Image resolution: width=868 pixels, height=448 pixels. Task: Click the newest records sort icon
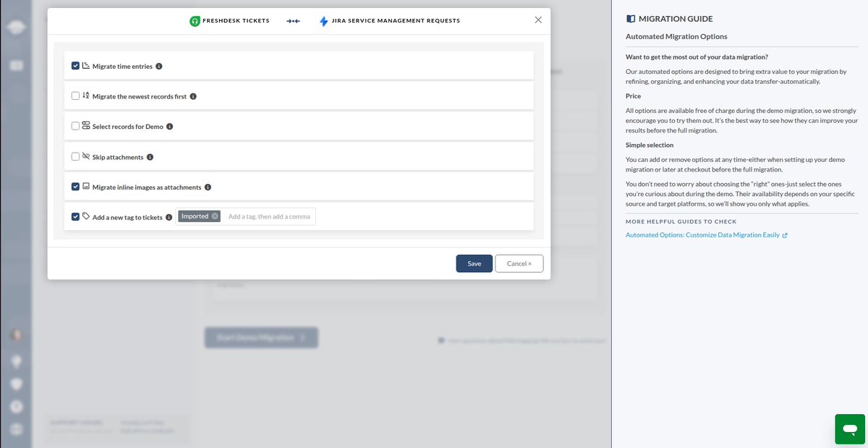[85, 96]
